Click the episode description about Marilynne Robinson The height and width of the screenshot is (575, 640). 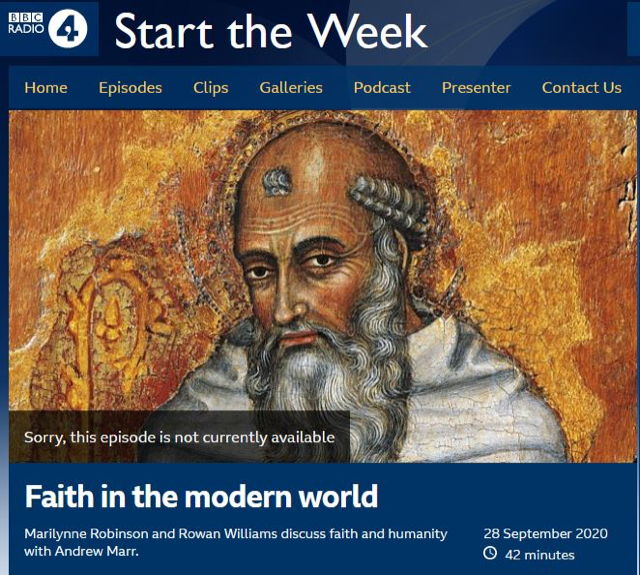point(236,542)
